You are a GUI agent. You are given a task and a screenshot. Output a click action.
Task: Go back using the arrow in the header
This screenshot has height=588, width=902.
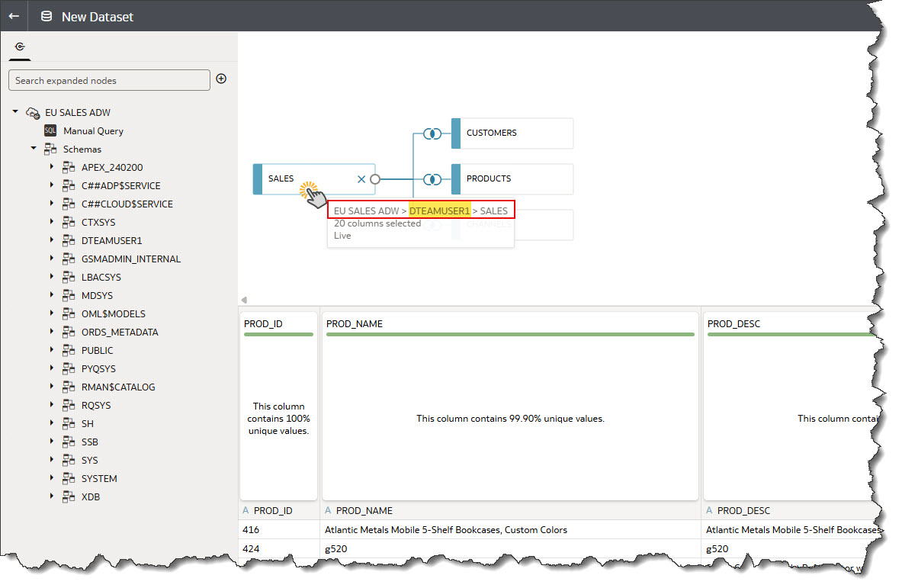[x=14, y=16]
